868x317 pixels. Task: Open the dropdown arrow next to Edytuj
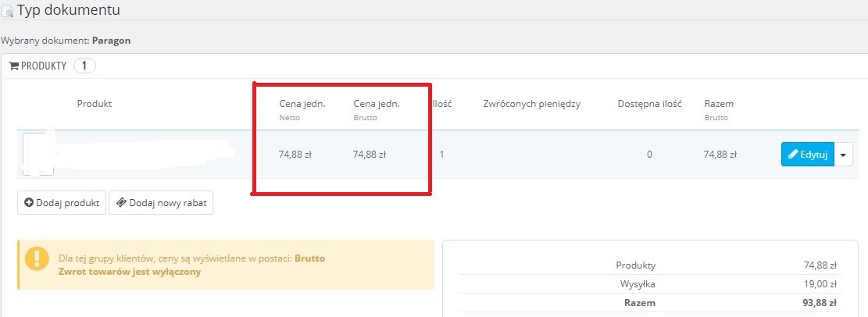844,155
